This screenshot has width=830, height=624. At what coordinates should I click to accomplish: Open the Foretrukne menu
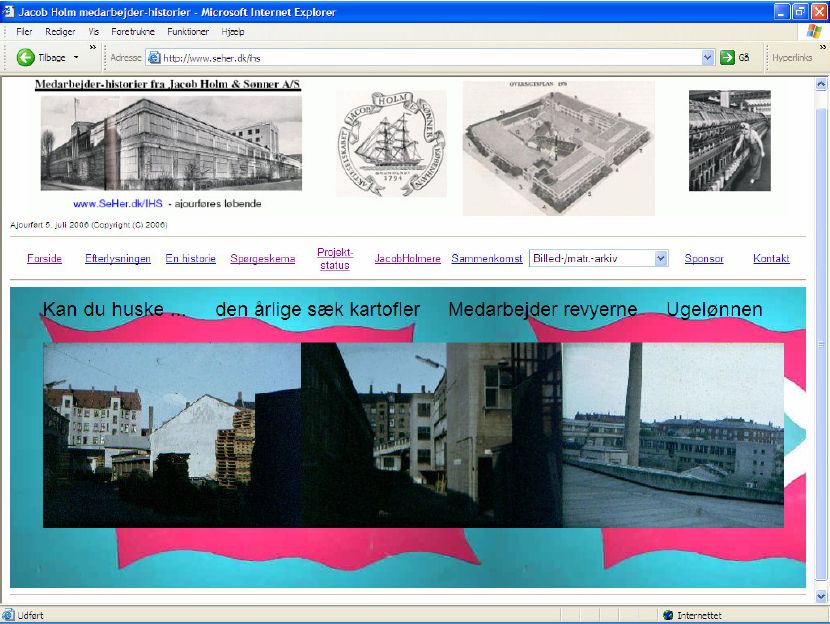coord(133,32)
